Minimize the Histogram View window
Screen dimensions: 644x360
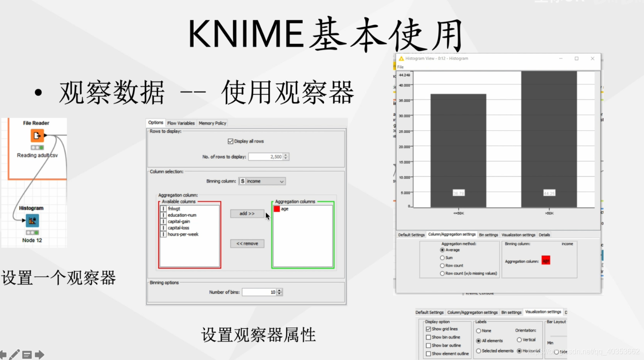(560, 58)
